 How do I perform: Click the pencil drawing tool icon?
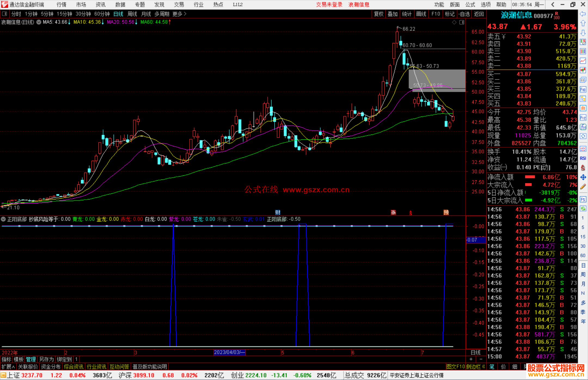click(583, 187)
